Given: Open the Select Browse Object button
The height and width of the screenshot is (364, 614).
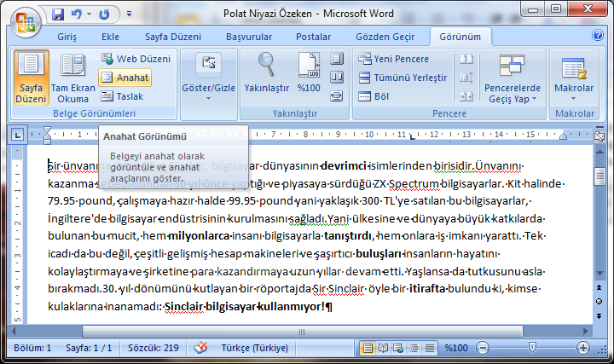Looking at the screenshot, I should (x=600, y=301).
